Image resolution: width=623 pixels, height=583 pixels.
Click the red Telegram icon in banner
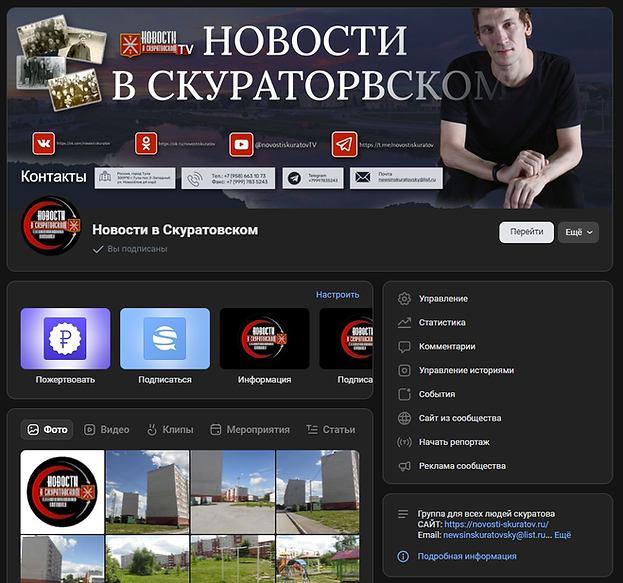click(x=344, y=144)
